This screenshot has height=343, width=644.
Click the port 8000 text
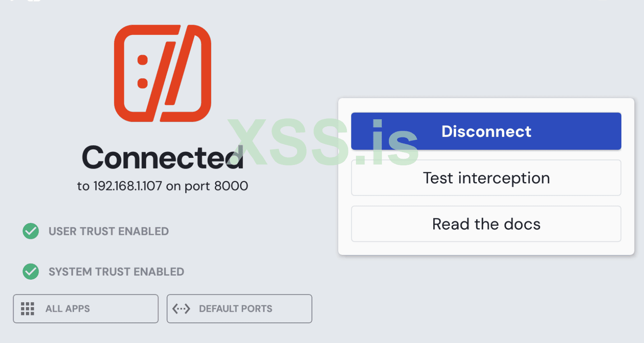pyautogui.click(x=216, y=186)
